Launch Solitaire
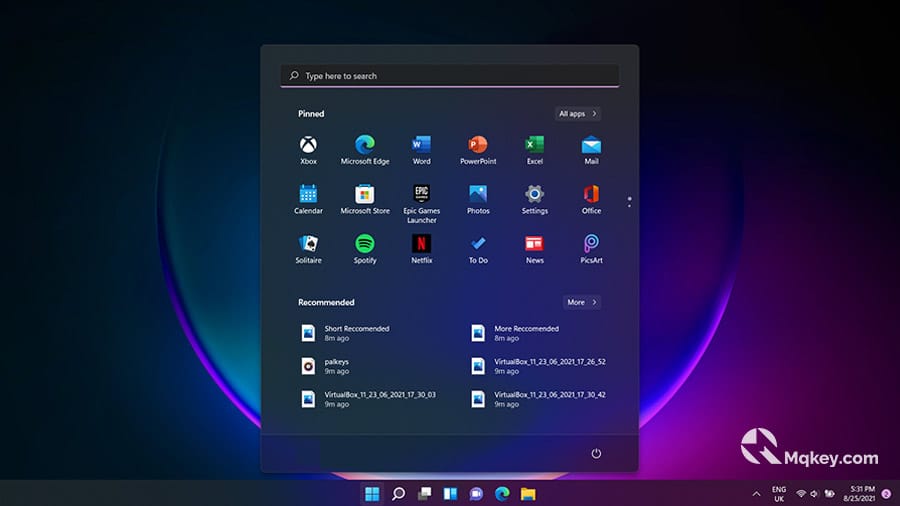Screen dimensions: 900x506 pos(308,249)
